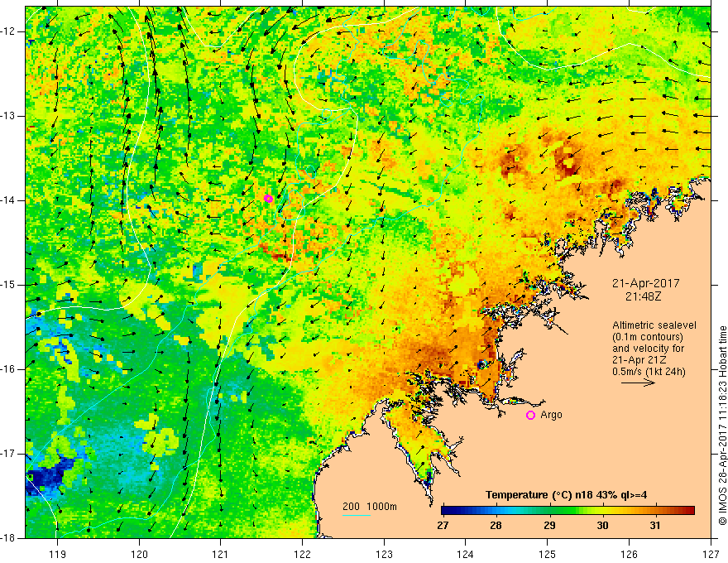Click the longitude axis label '119'

tap(58, 554)
